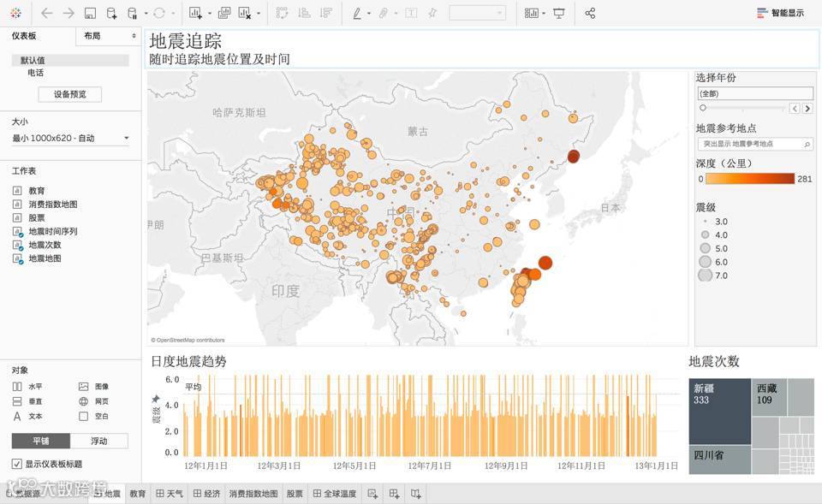The width and height of the screenshot is (822, 504).
Task: Click the swap rows and columns icon
Action: click(x=282, y=13)
